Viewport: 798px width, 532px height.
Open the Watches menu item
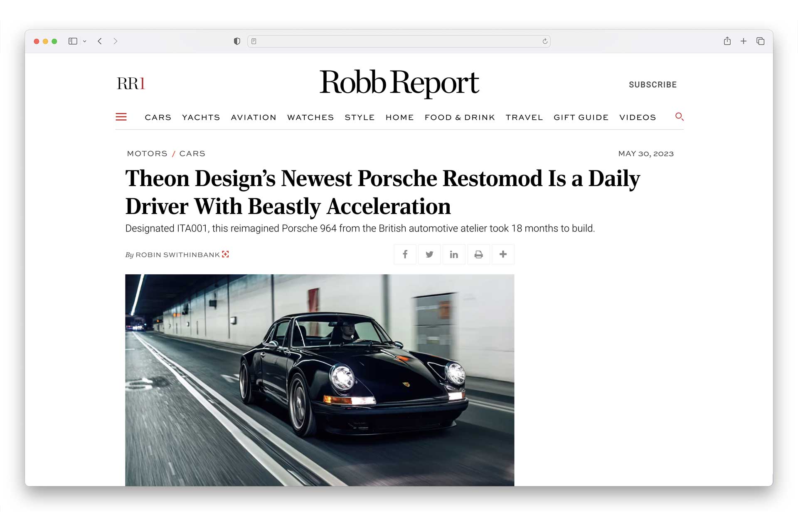(310, 117)
